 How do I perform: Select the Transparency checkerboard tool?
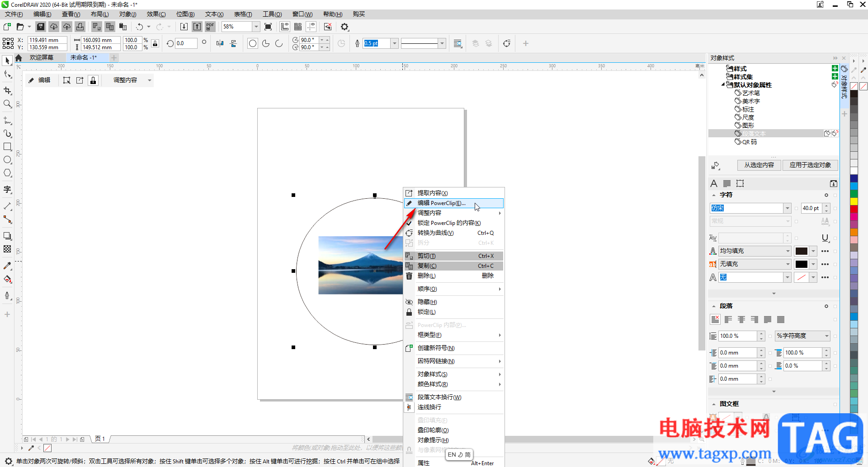point(7,249)
